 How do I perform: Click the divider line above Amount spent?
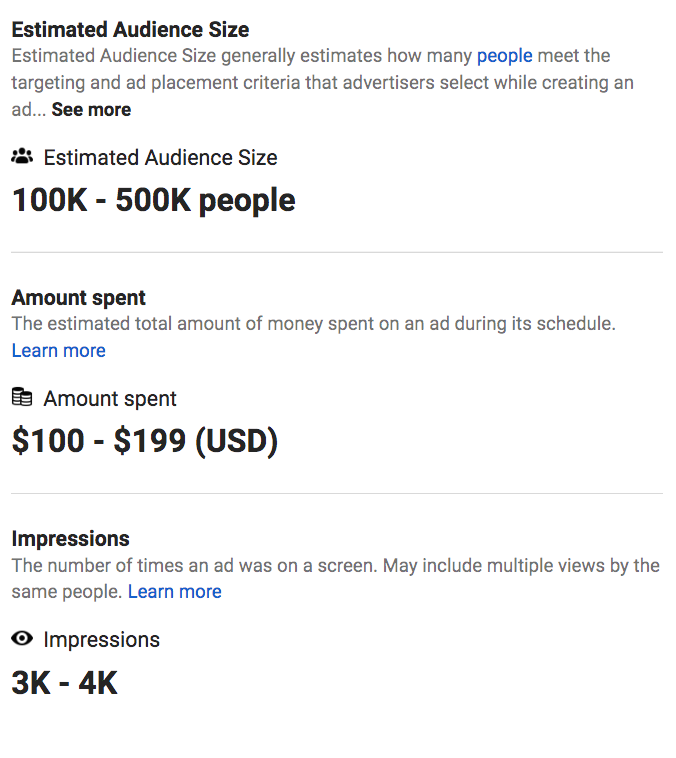pos(337,252)
